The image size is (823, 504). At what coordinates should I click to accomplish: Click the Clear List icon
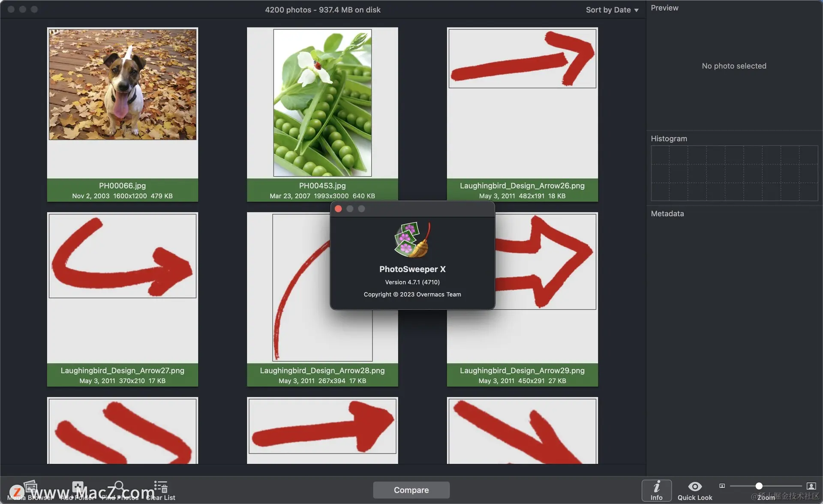click(x=161, y=487)
